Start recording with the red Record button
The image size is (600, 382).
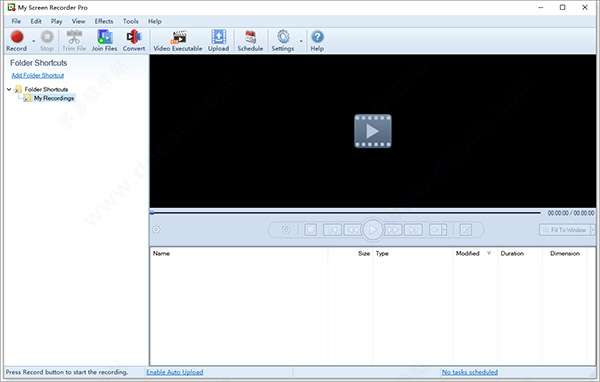point(16,41)
